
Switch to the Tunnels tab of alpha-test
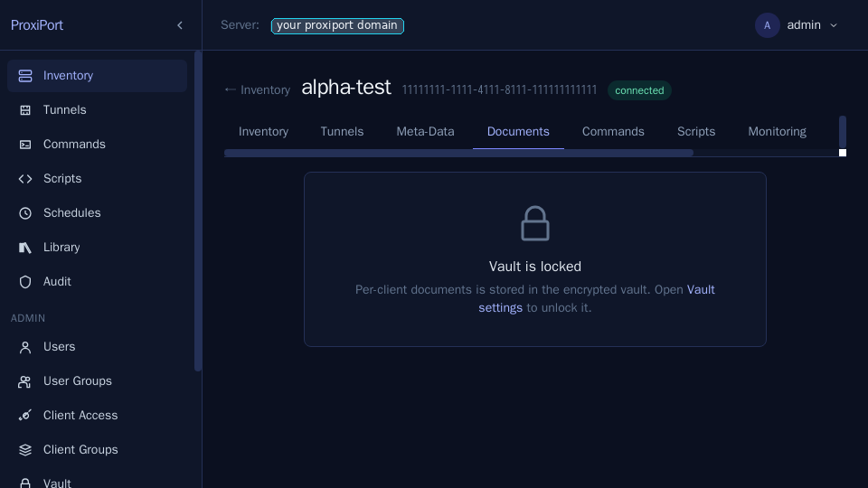(x=342, y=132)
